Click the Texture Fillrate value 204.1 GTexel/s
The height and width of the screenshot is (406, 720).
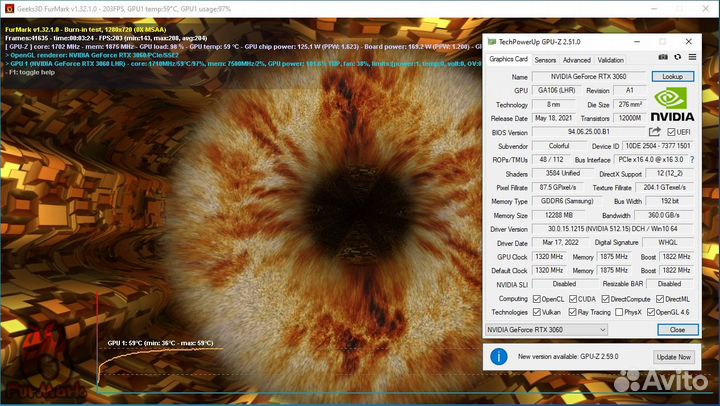pyautogui.click(x=664, y=187)
